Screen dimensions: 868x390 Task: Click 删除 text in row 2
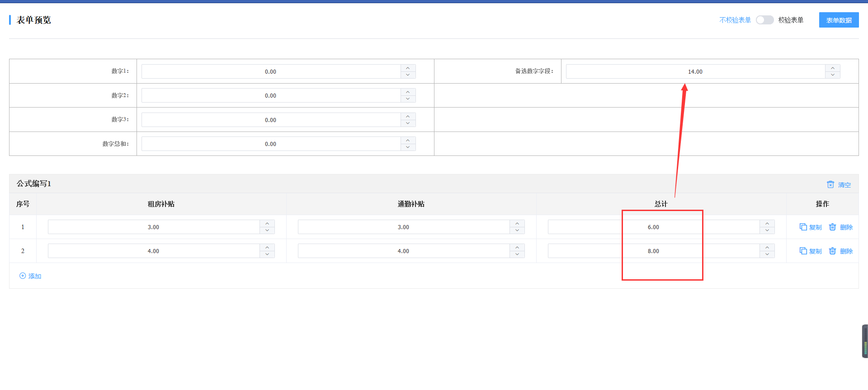846,251
